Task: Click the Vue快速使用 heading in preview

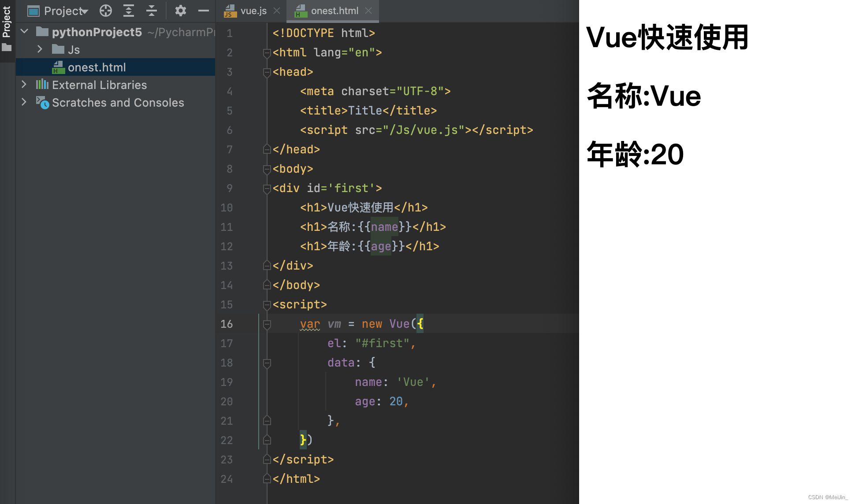Action: pos(667,37)
